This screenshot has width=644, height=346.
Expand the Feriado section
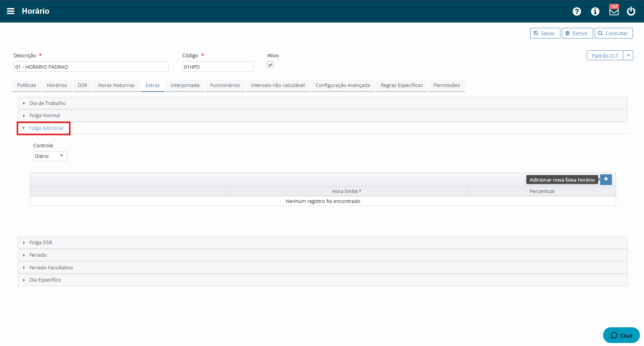(x=323, y=255)
